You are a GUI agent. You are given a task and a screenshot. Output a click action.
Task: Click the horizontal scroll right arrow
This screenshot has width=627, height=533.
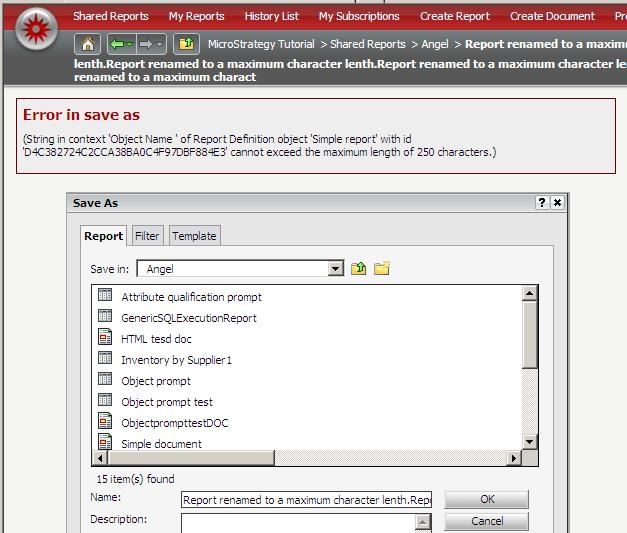[513, 458]
